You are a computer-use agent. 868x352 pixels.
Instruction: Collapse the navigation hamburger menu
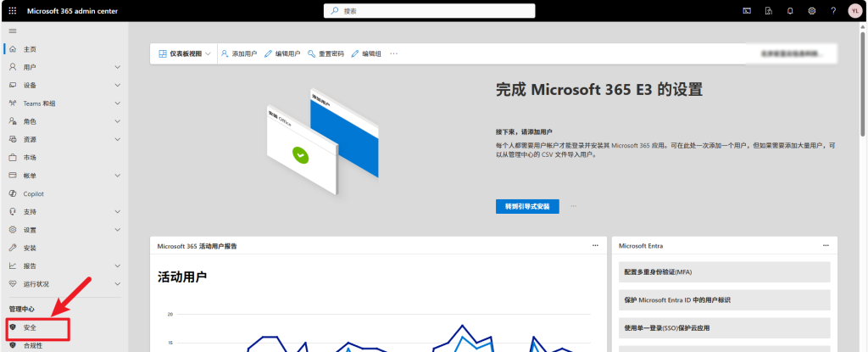pyautogui.click(x=12, y=31)
